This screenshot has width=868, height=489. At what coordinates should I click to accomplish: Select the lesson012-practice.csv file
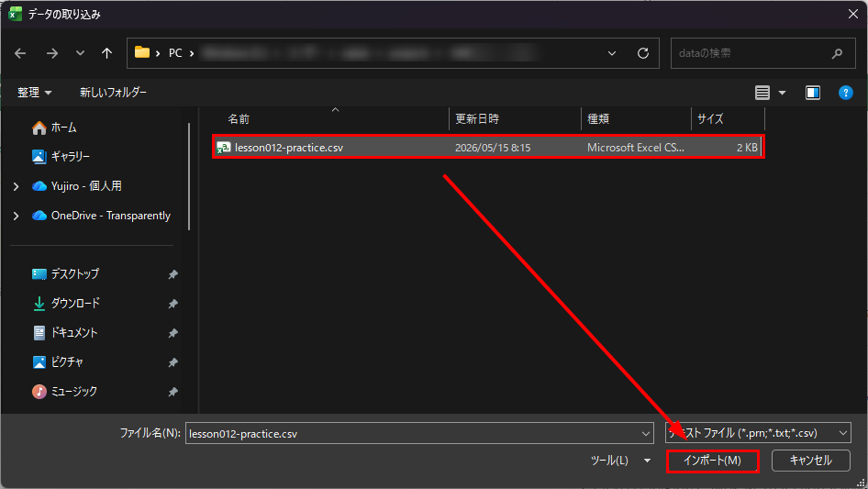tap(488, 148)
